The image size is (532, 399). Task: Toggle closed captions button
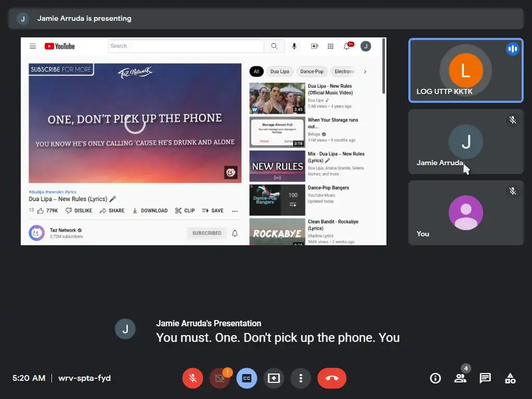coord(247,378)
